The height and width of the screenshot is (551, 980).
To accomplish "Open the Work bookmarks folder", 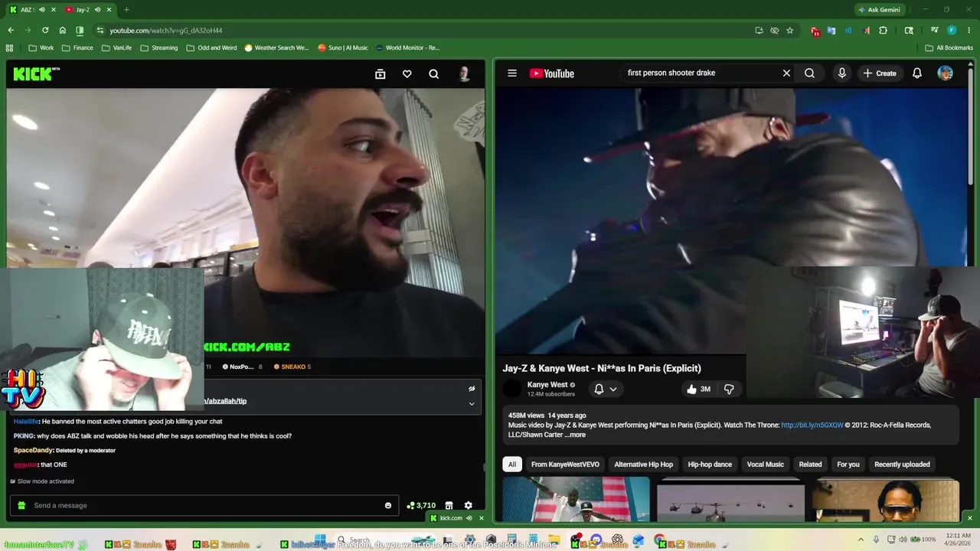I will pyautogui.click(x=41, y=47).
